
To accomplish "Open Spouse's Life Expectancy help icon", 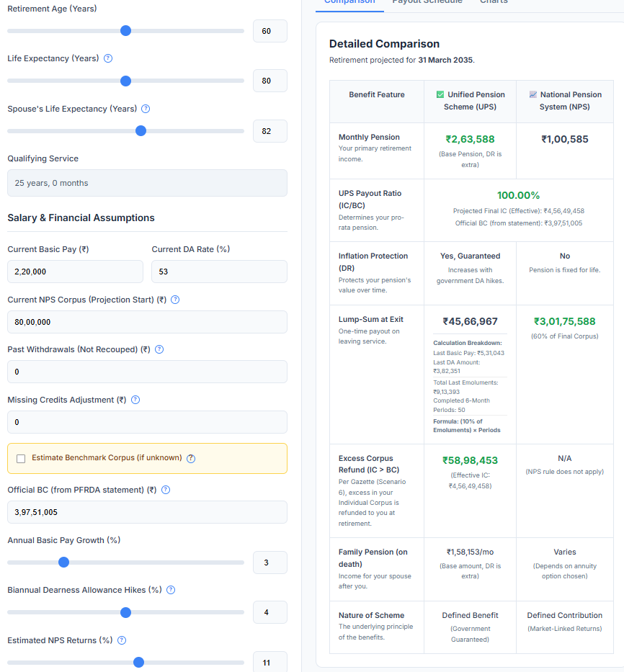I will point(146,108).
